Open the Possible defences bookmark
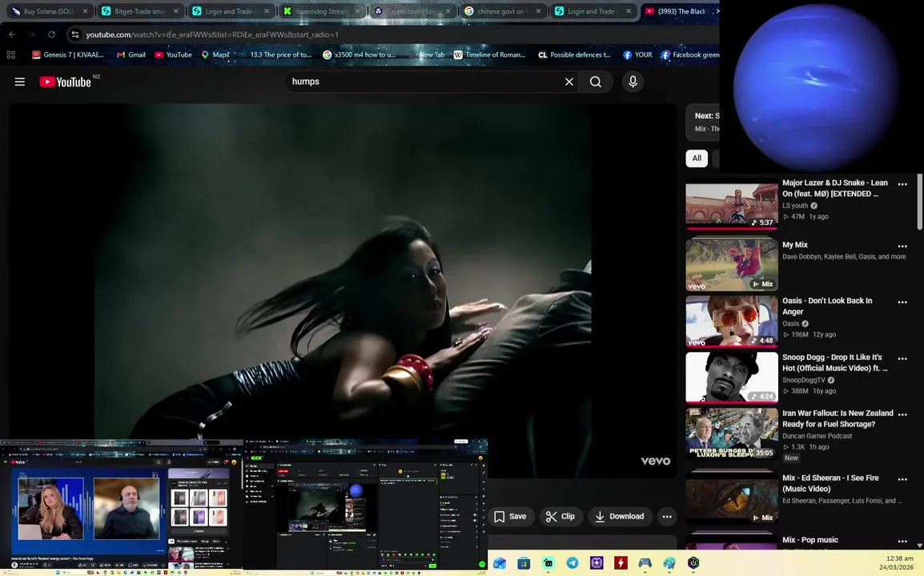Screen dimensions: 924x576 pyautogui.click(x=575, y=54)
